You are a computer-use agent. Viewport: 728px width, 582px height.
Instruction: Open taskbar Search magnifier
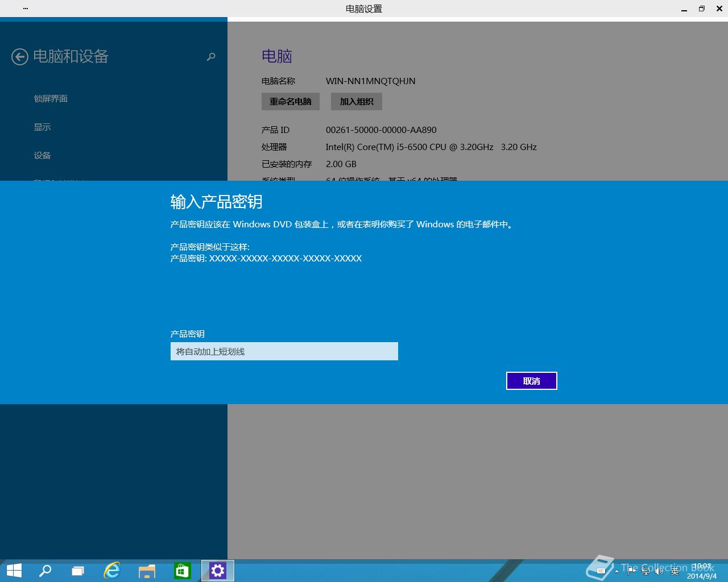point(45,571)
